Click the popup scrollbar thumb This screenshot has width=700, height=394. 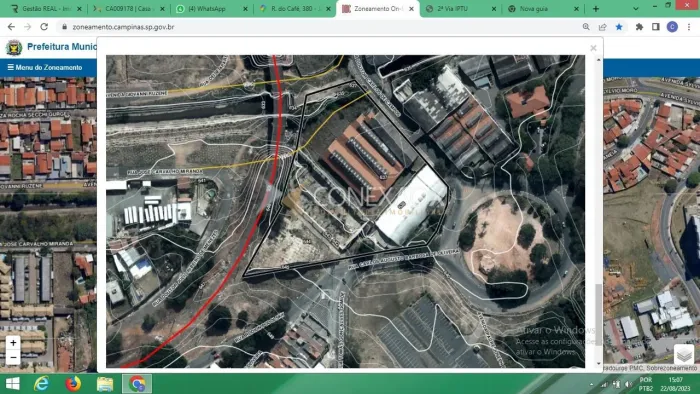click(x=598, y=314)
